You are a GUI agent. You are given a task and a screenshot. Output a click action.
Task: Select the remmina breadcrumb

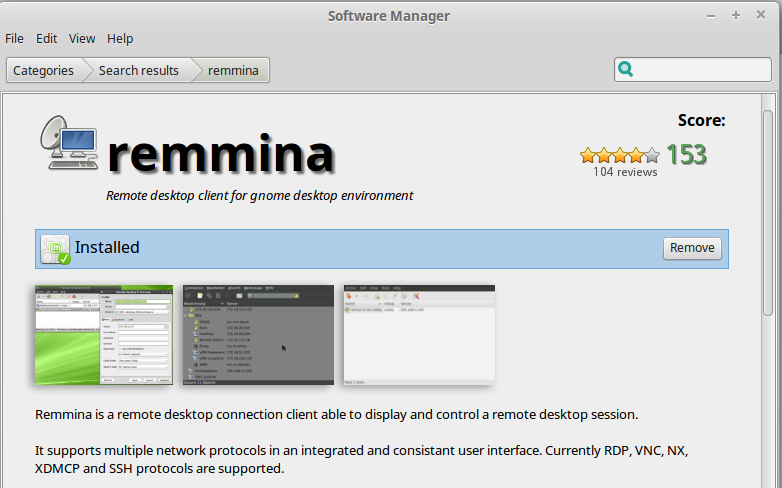tap(233, 70)
